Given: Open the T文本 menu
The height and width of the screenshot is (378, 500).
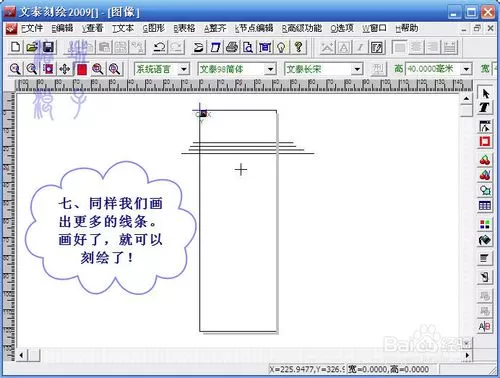Looking at the screenshot, I should (x=123, y=29).
